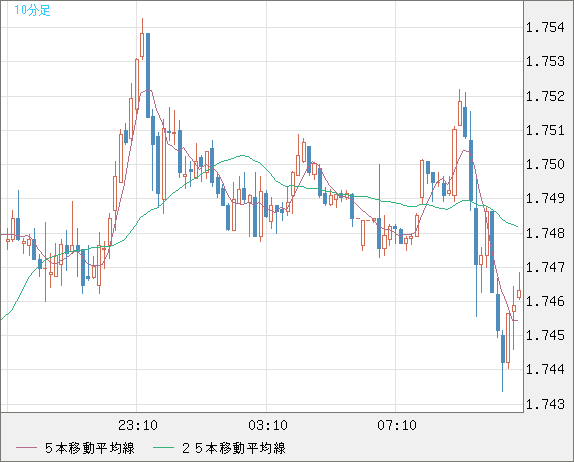Screen dimensions: 574x462
Task: Click the 1.746 price axis label
Action: coord(545,301)
